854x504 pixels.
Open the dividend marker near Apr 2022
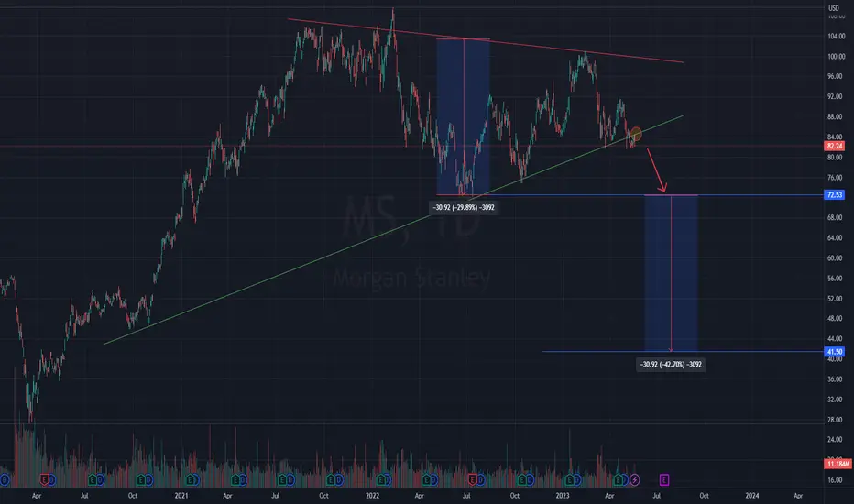(433, 479)
